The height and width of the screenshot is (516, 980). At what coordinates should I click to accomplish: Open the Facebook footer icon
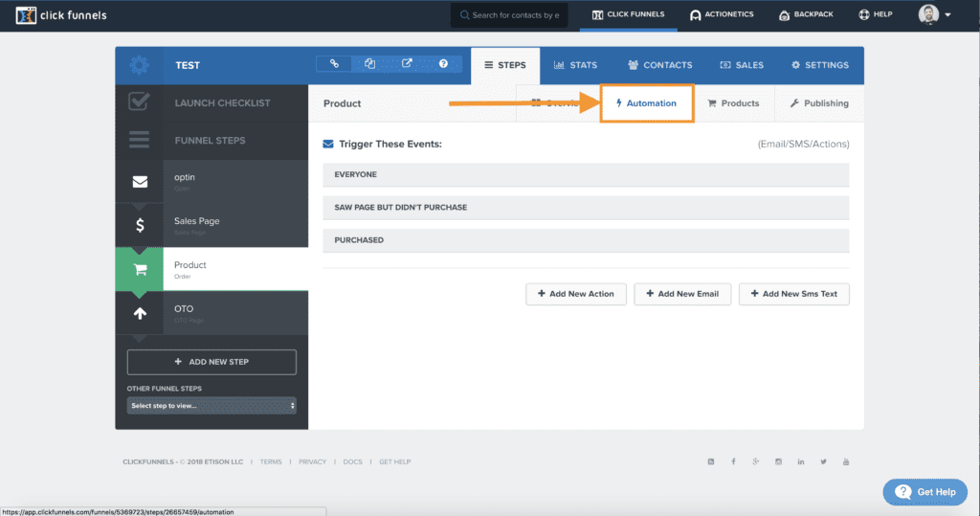click(x=733, y=461)
